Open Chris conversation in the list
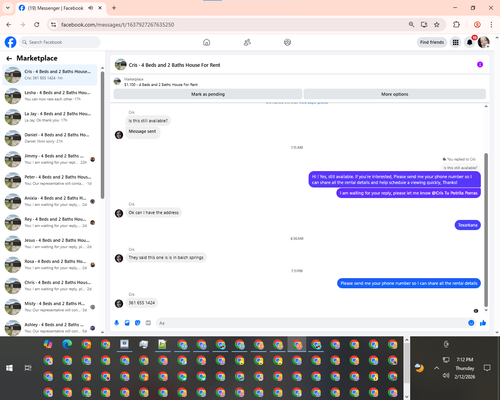 pos(50,286)
